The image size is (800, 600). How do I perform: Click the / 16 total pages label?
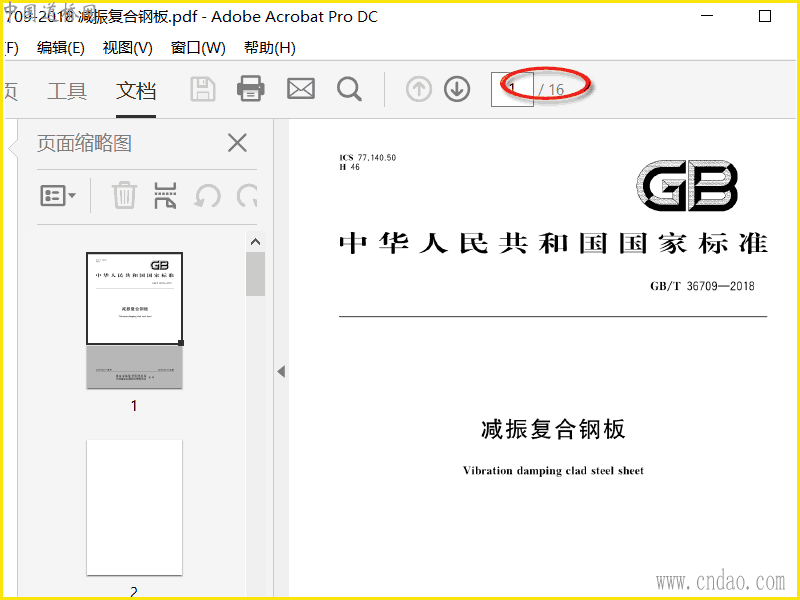pos(552,90)
